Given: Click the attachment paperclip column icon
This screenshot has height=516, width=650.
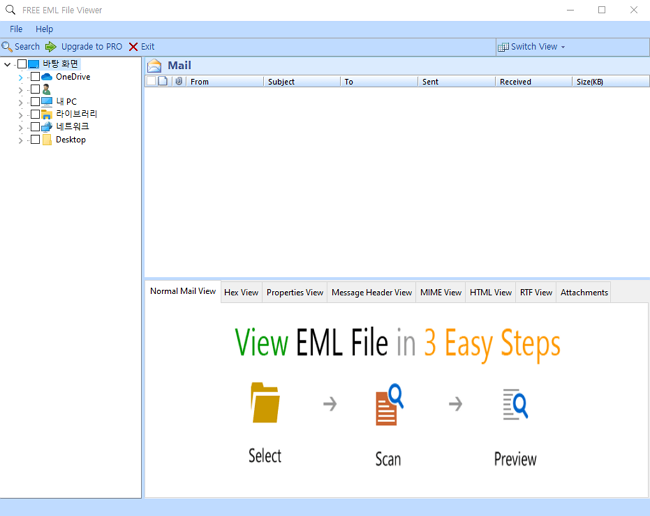Looking at the screenshot, I should pyautogui.click(x=179, y=81).
